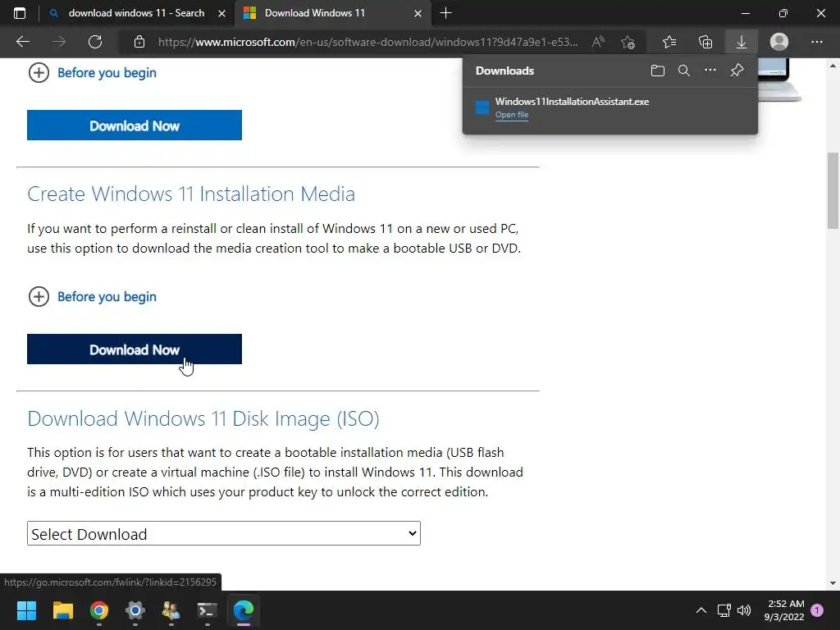Toggle the Downloads toolbar button
This screenshot has width=840, height=630.
point(742,42)
